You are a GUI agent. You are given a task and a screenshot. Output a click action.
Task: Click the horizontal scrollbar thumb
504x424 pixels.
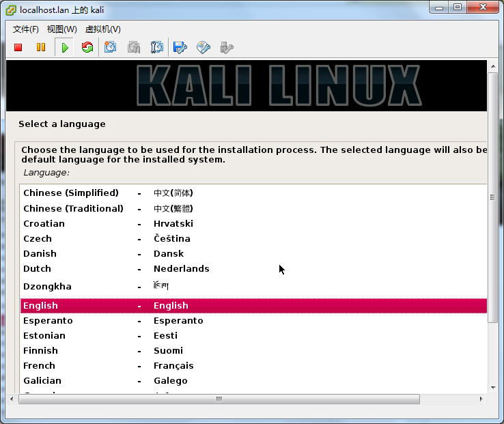219,399
